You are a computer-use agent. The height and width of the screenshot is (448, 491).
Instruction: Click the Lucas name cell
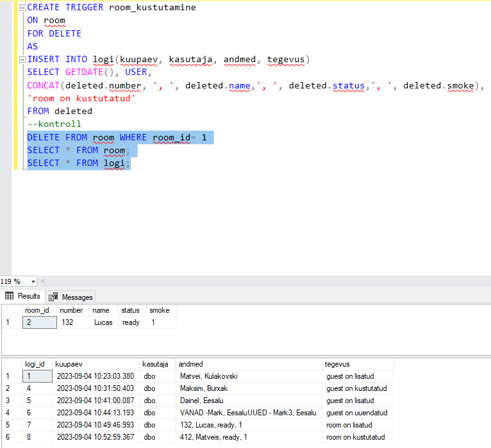pos(104,322)
